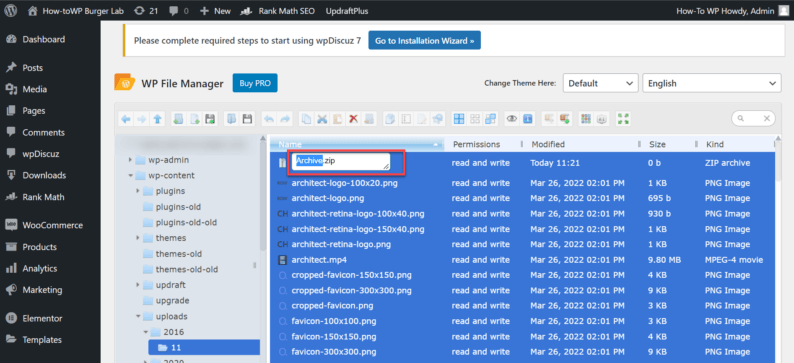This screenshot has width=794, height=363.
Task: Expand the themes folder arrow
Action: (138, 238)
